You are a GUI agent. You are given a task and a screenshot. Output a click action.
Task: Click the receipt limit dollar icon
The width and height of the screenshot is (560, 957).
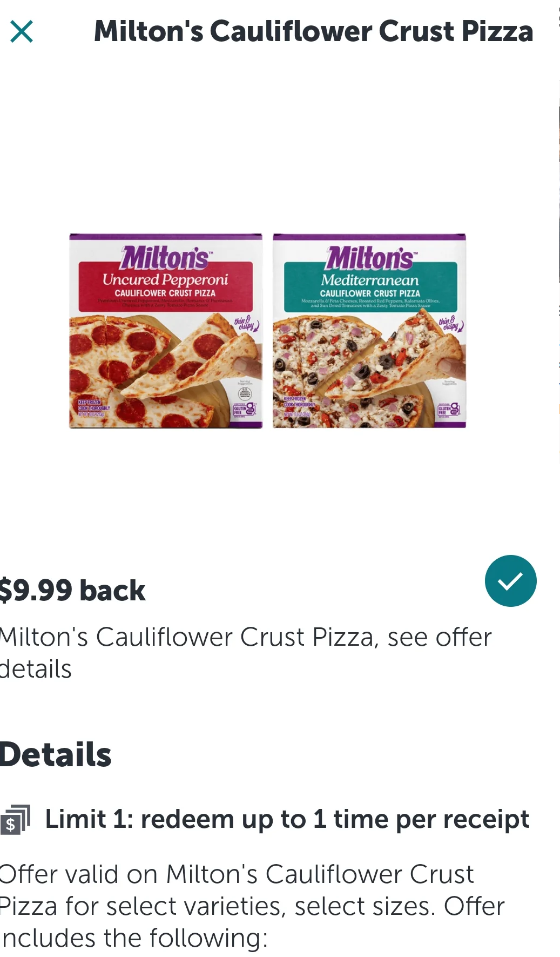click(15, 820)
